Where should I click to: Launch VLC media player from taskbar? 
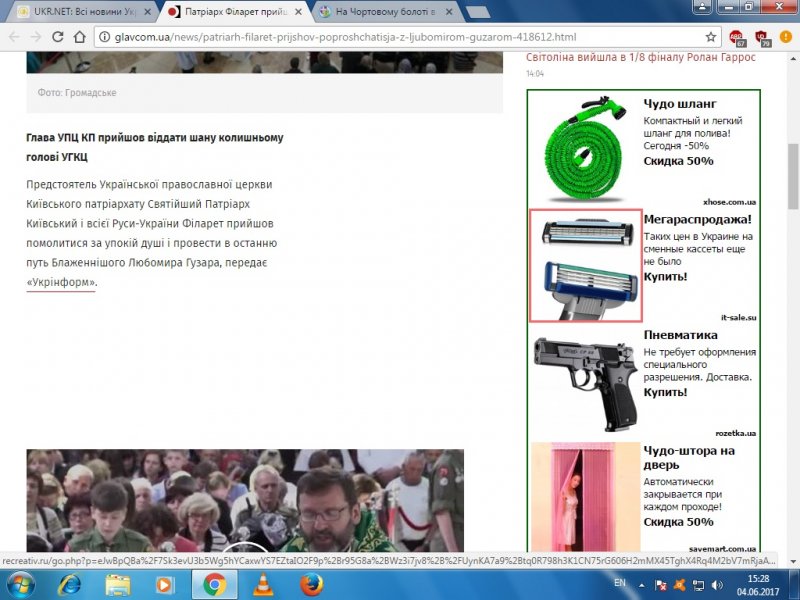(262, 584)
